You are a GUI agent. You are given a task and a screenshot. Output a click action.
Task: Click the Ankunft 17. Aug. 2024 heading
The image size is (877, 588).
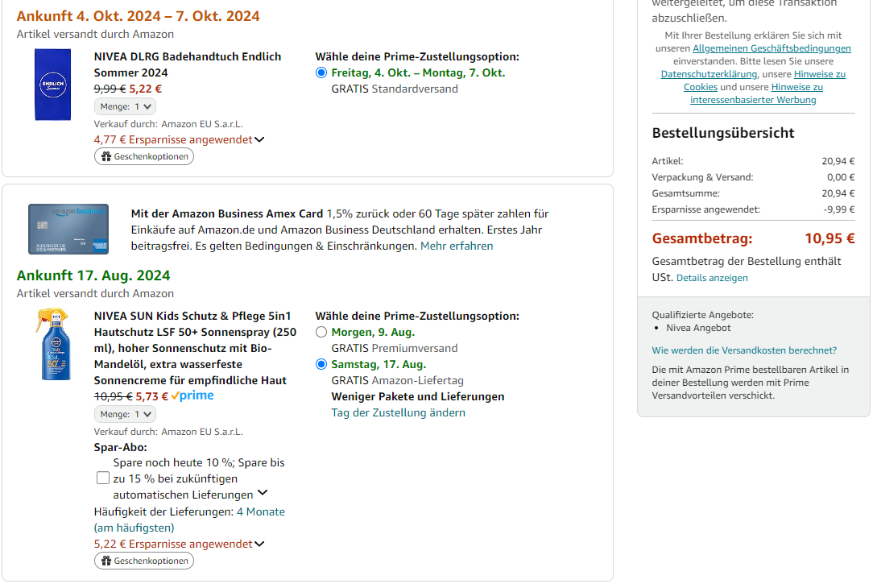93,275
